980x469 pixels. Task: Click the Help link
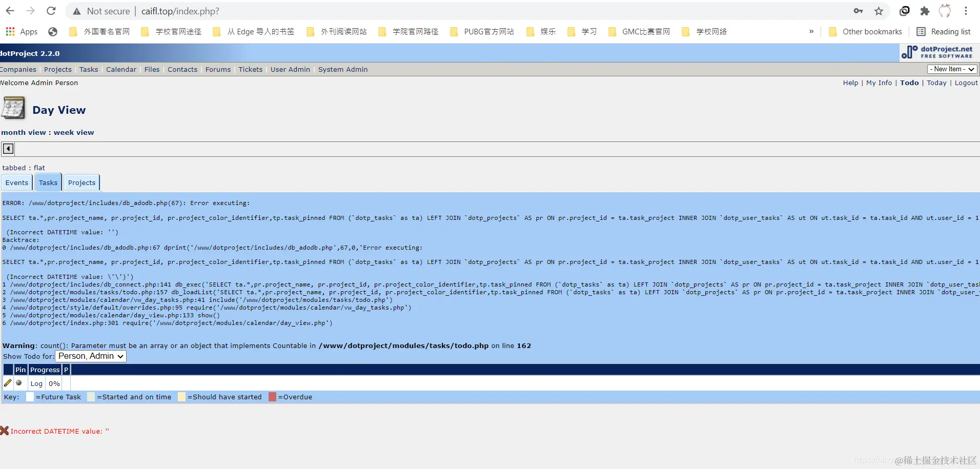coord(850,83)
